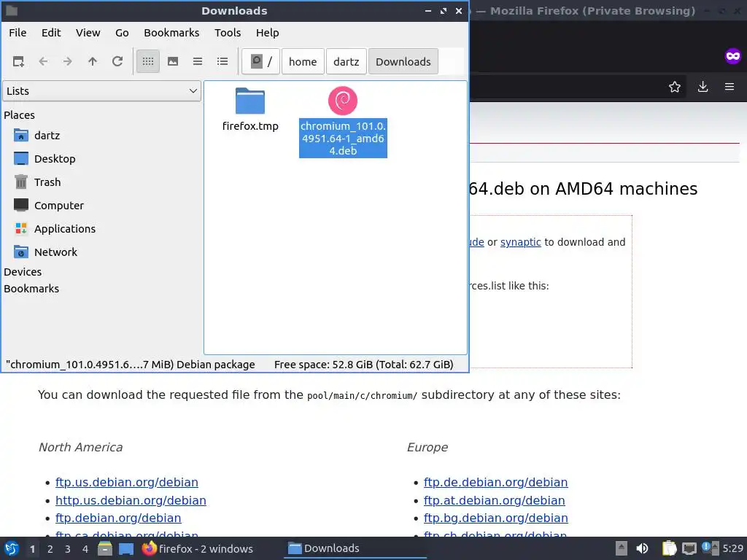Switch to workspace 2

[50, 549]
